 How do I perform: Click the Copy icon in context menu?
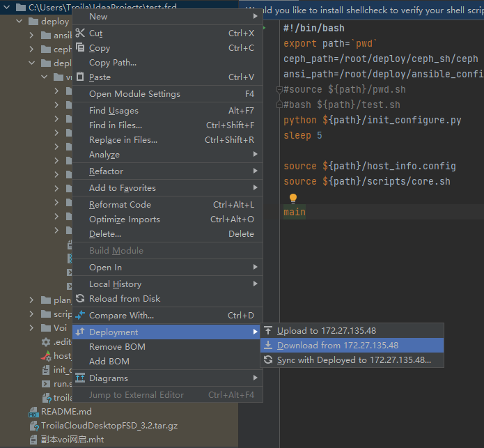click(x=79, y=48)
